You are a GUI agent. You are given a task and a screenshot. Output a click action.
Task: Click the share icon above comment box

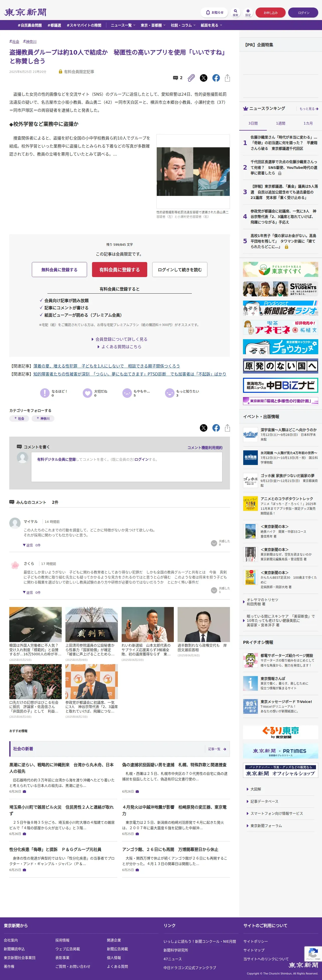point(227,428)
